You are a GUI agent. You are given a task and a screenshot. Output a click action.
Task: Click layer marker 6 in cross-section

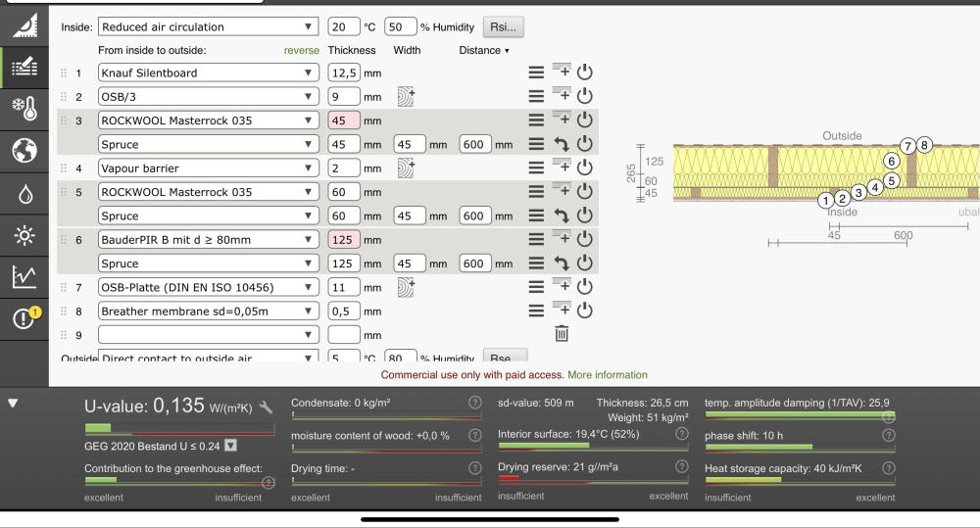coord(891,161)
